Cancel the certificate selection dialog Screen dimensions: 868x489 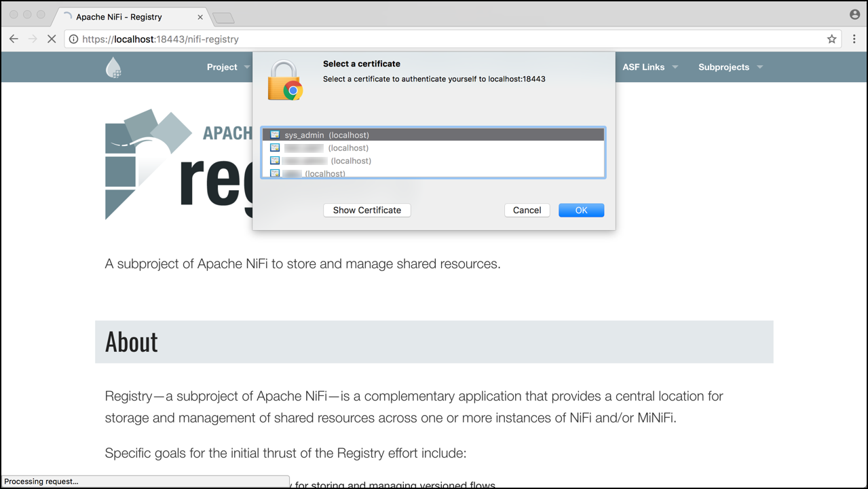point(527,210)
